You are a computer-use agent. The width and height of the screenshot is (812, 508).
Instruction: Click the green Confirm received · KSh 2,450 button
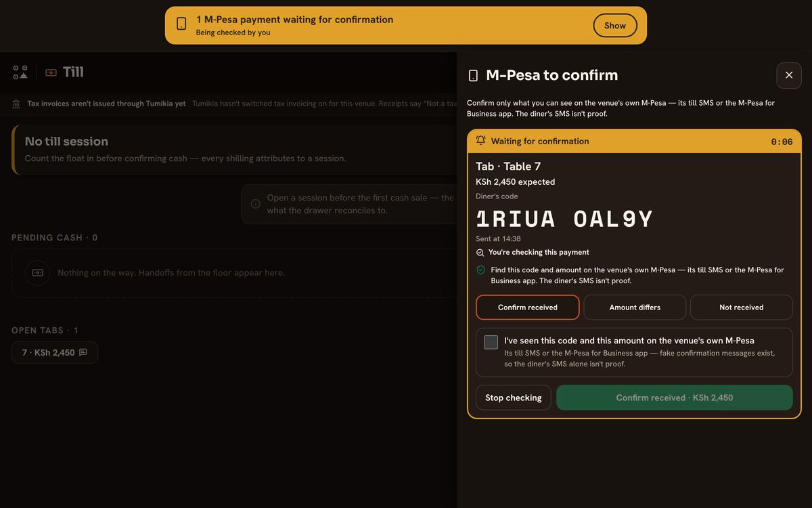tap(675, 398)
